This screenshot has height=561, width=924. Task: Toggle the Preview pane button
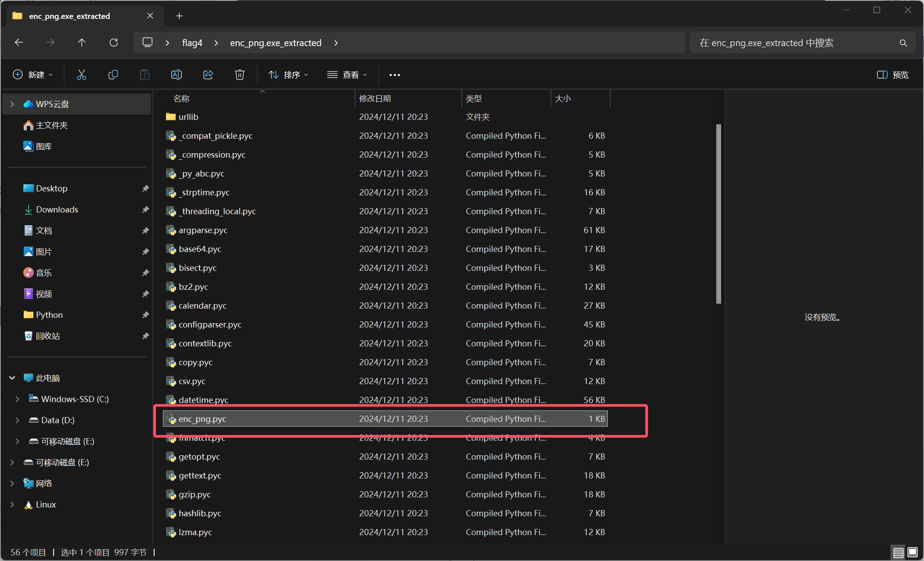click(x=893, y=75)
